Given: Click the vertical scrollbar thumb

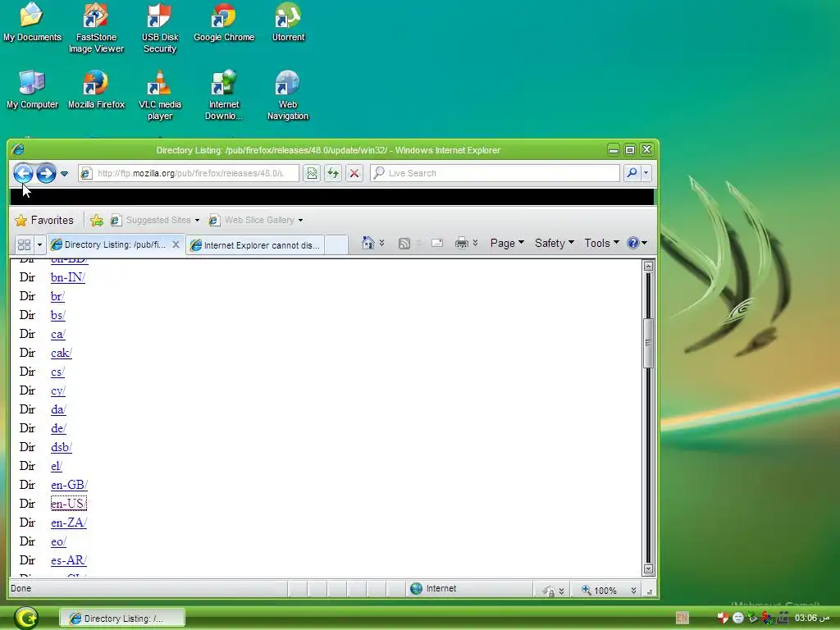Looking at the screenshot, I should coord(648,343).
